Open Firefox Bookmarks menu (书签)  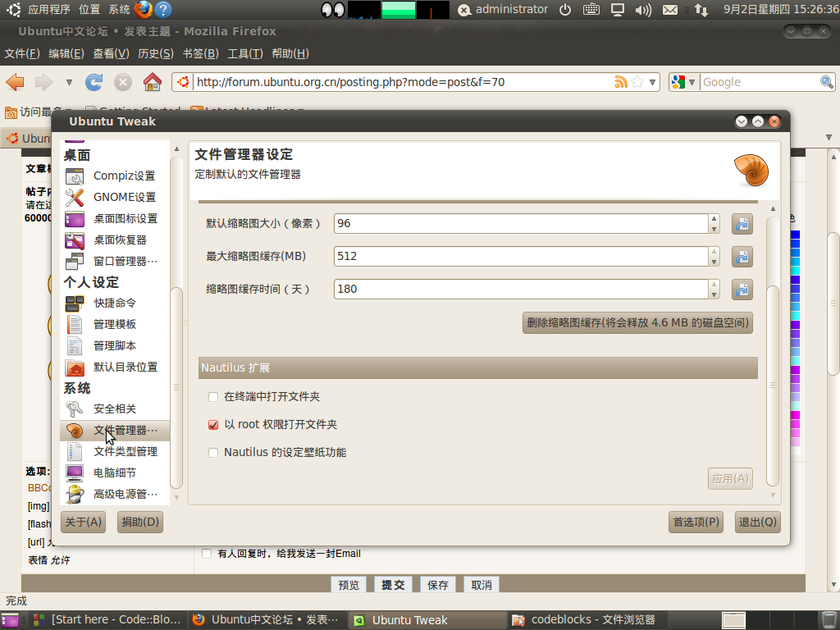pyautogui.click(x=200, y=53)
